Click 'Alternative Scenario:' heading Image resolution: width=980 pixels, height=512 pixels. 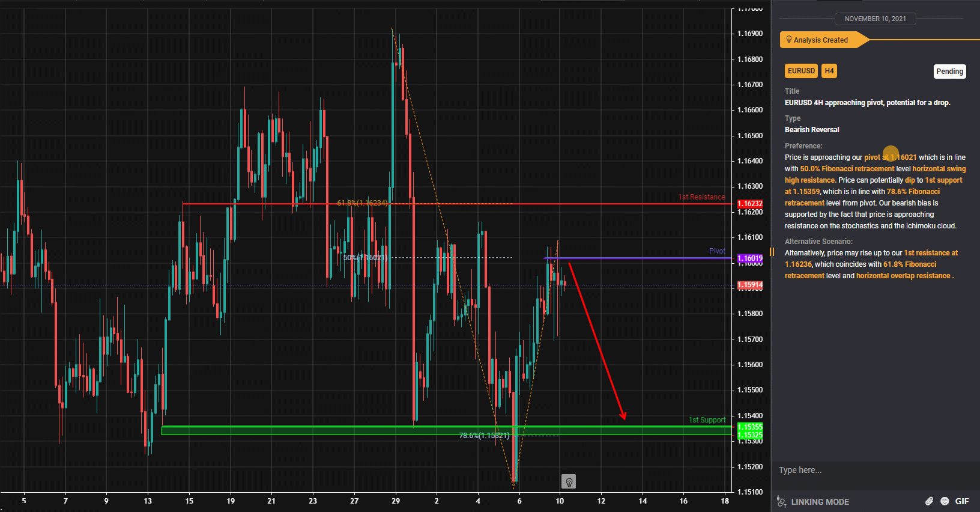818,242
